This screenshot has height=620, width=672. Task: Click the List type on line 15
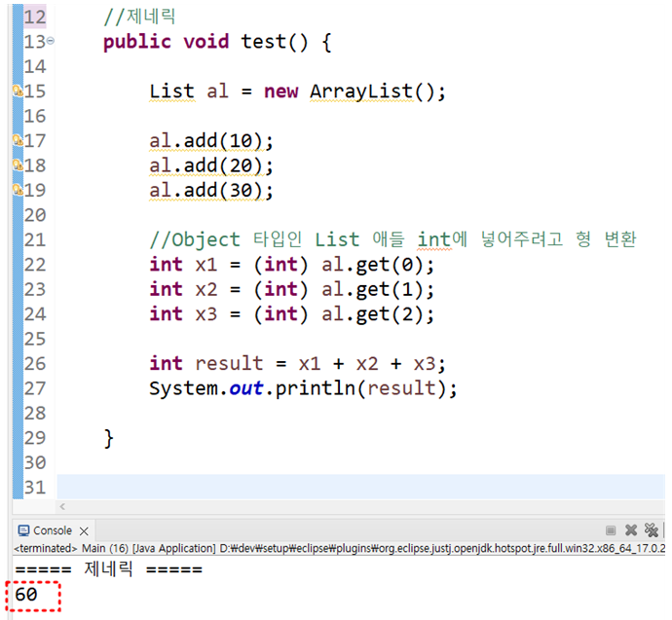click(x=171, y=91)
